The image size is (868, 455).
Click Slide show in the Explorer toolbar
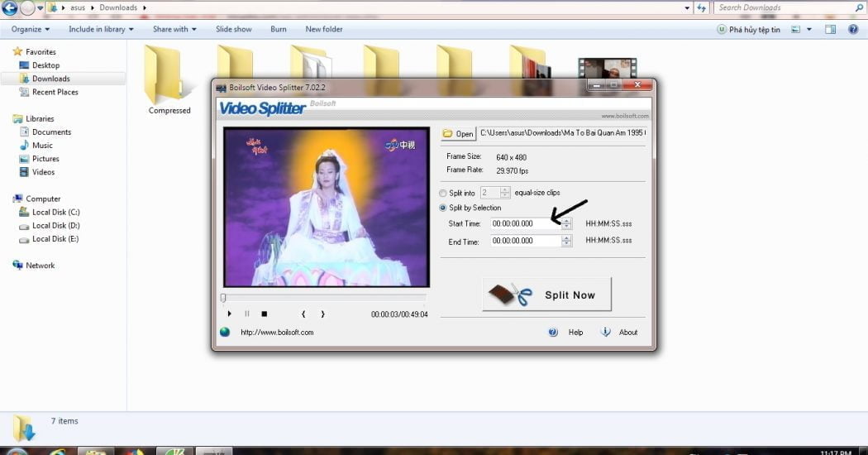234,30
